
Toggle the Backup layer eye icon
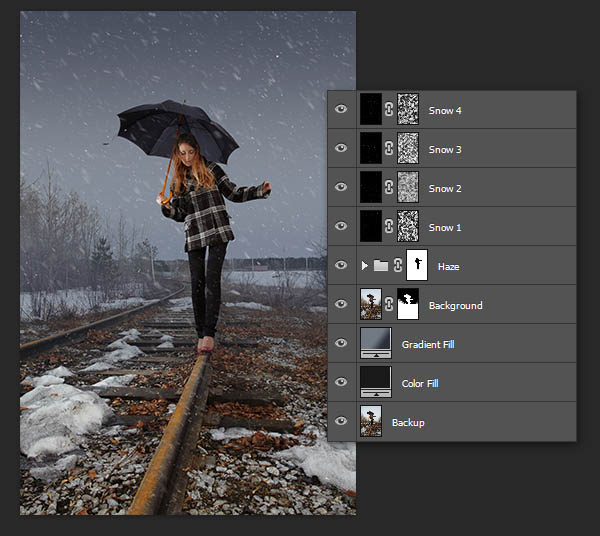click(x=341, y=422)
